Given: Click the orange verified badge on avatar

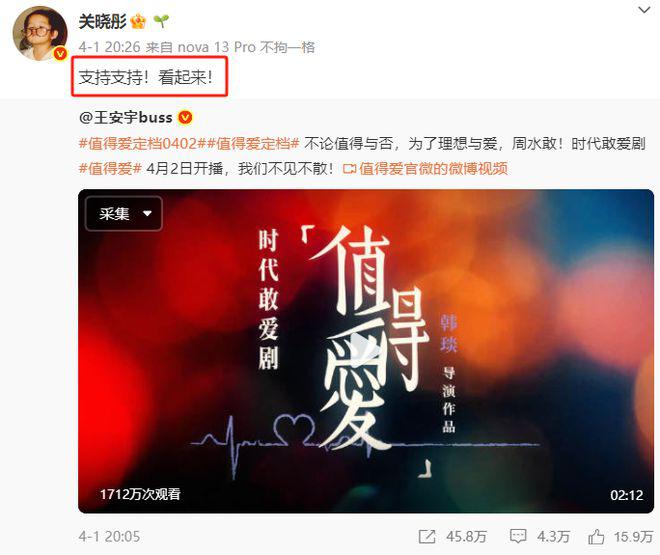Looking at the screenshot, I should (x=60, y=53).
